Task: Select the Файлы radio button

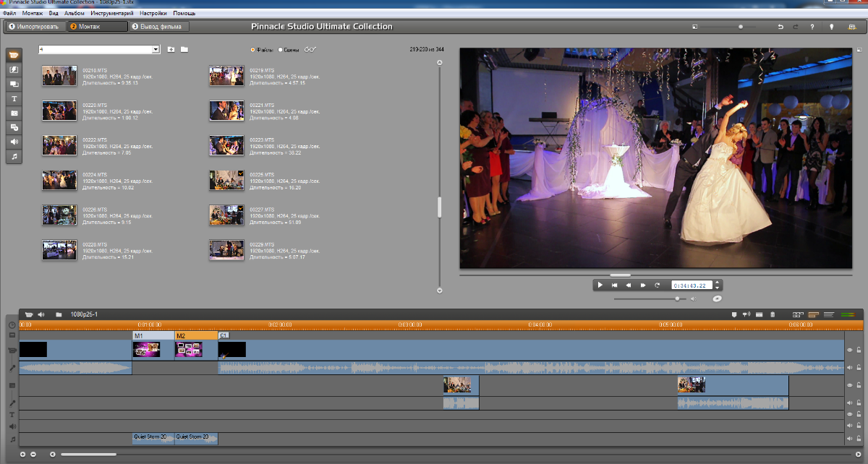Action: [252, 50]
